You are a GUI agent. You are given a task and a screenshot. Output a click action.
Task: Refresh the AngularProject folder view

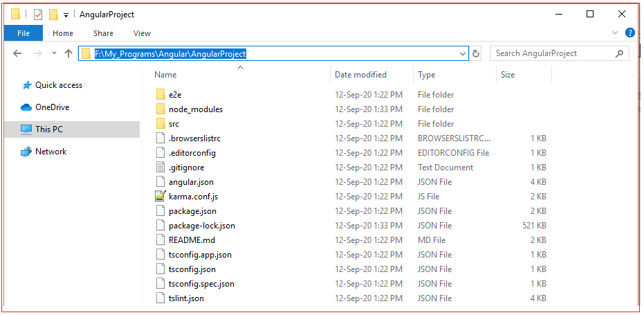[x=476, y=53]
